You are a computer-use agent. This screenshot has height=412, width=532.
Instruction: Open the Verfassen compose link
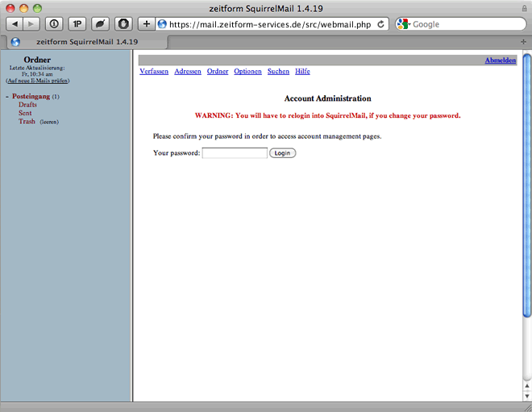[154, 71]
